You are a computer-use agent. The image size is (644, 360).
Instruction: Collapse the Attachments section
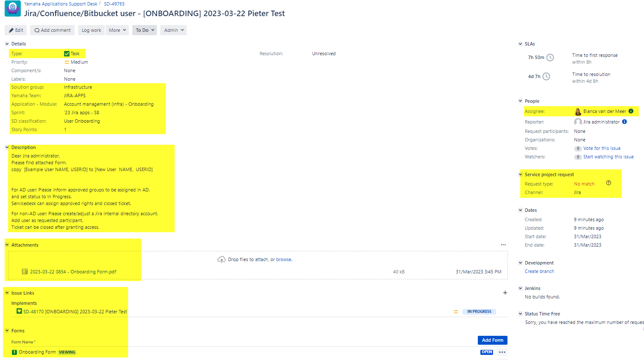(7, 245)
